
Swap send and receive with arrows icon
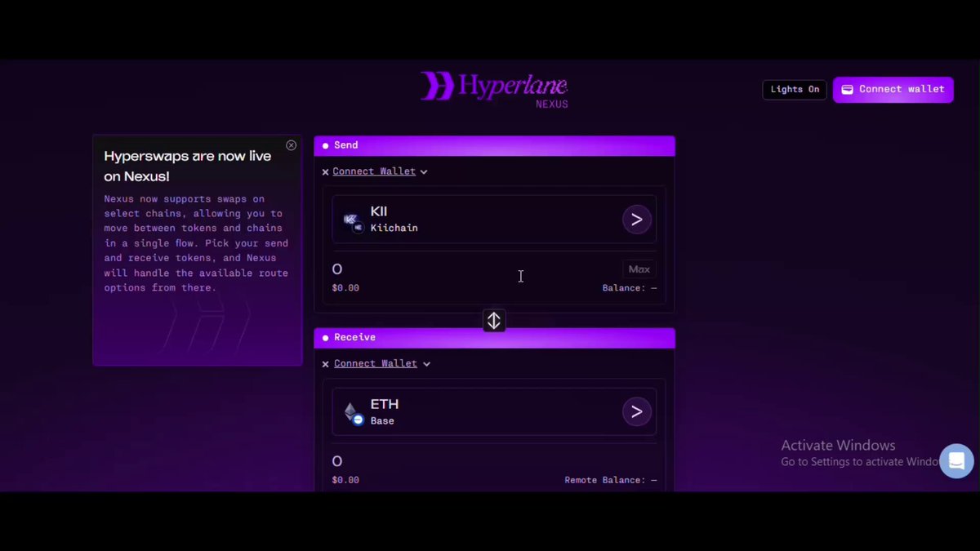(494, 321)
